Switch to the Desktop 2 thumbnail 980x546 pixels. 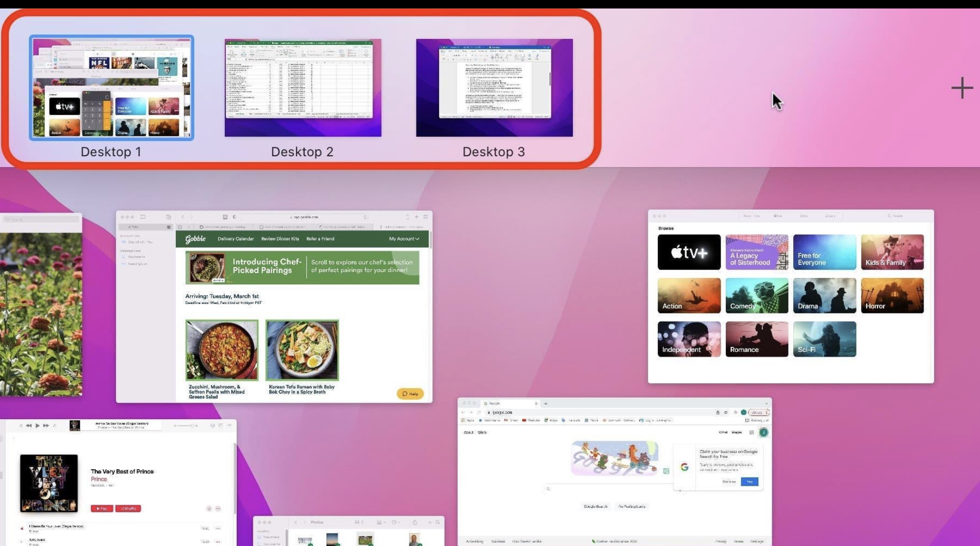click(303, 88)
